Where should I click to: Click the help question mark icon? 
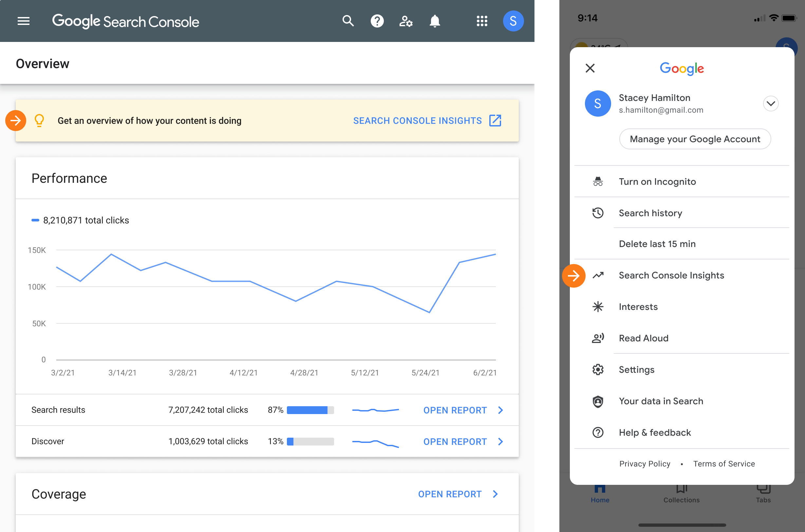[x=377, y=21]
